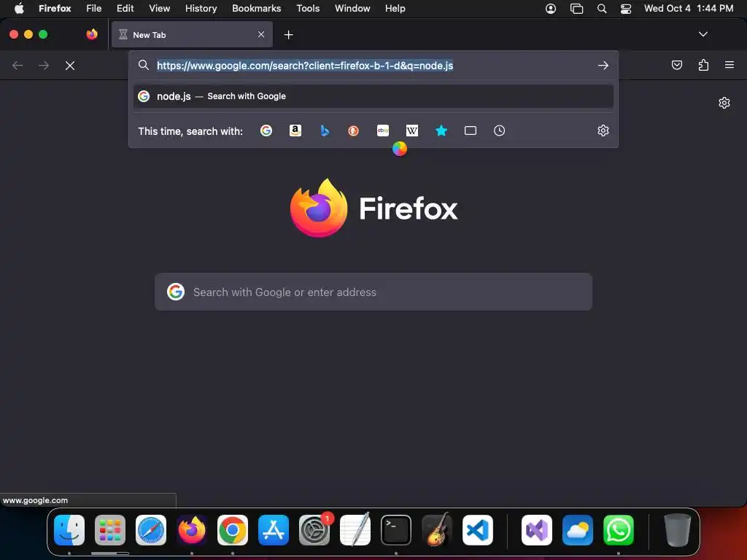Open the History menu
Screen dimensions: 747x560
[x=201, y=9]
